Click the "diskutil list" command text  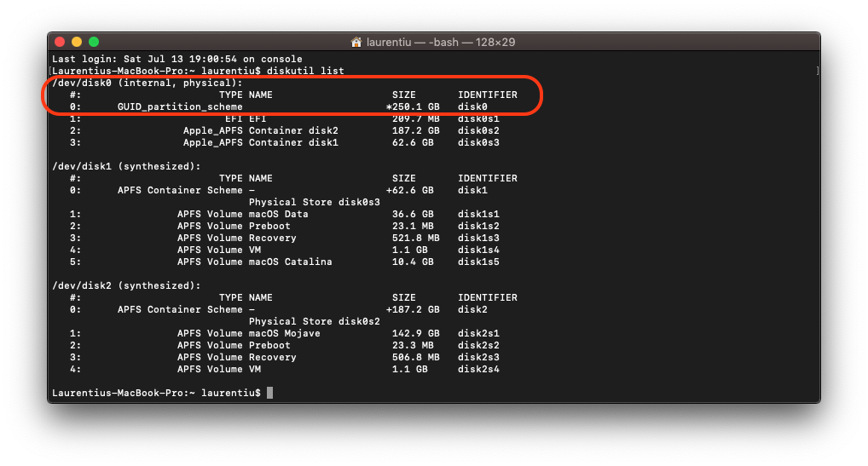click(305, 71)
